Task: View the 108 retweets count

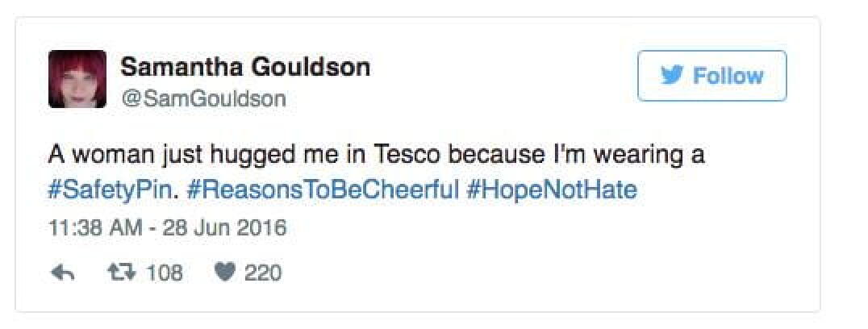Action: pyautogui.click(x=165, y=273)
